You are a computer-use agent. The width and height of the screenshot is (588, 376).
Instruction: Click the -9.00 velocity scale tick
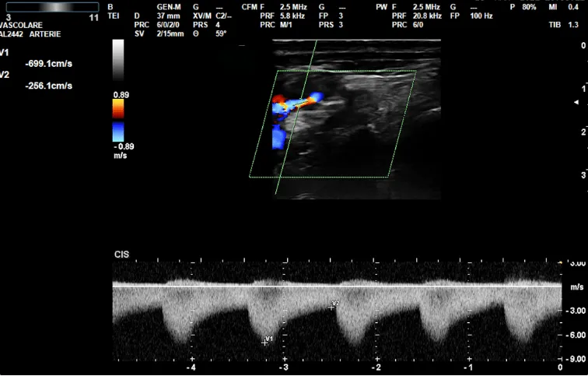coord(577,359)
